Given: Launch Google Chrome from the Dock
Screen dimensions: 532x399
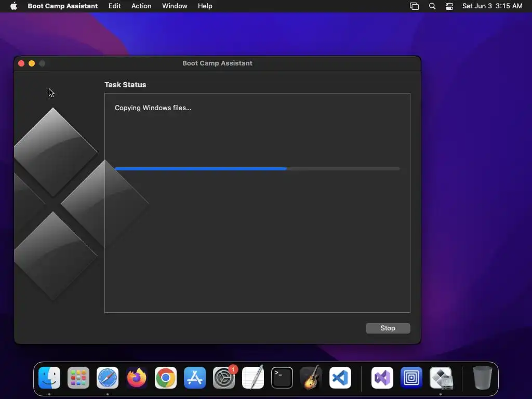Looking at the screenshot, I should 166,378.
